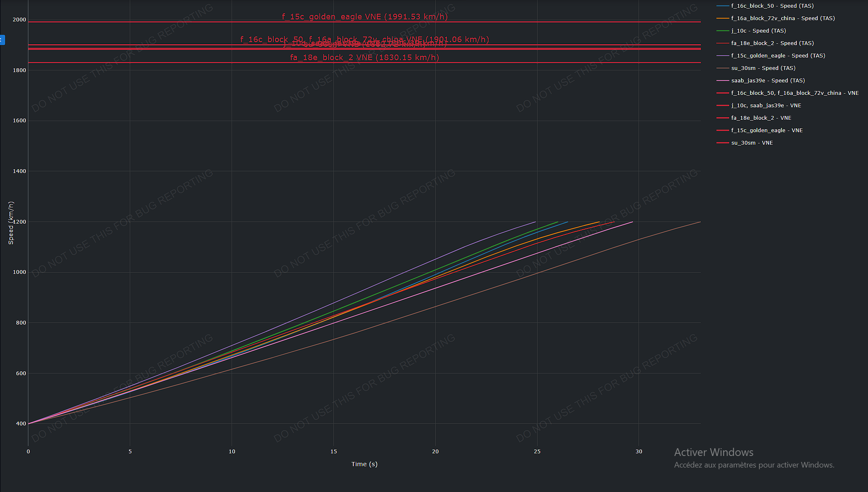Select the Time (s) x-axis title
The height and width of the screenshot is (492, 868).
[364, 464]
